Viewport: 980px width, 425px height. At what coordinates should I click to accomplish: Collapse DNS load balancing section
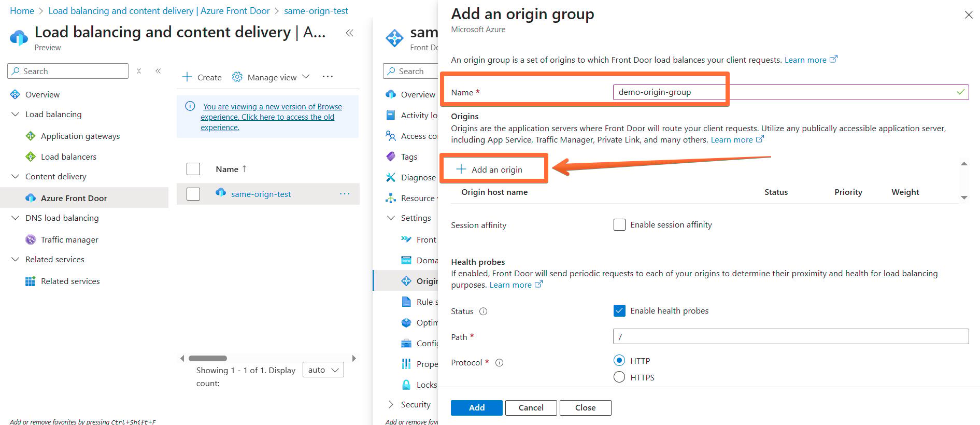point(15,218)
